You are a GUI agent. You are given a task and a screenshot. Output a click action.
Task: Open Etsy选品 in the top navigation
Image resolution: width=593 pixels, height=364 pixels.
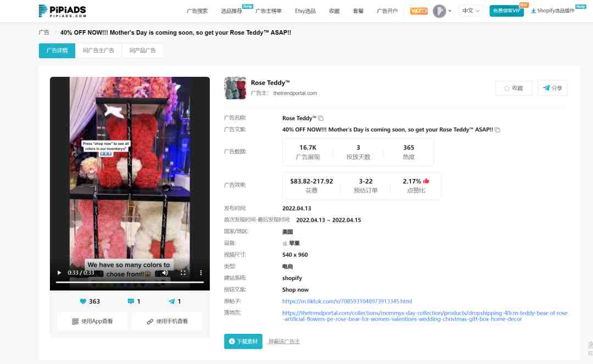[305, 11]
